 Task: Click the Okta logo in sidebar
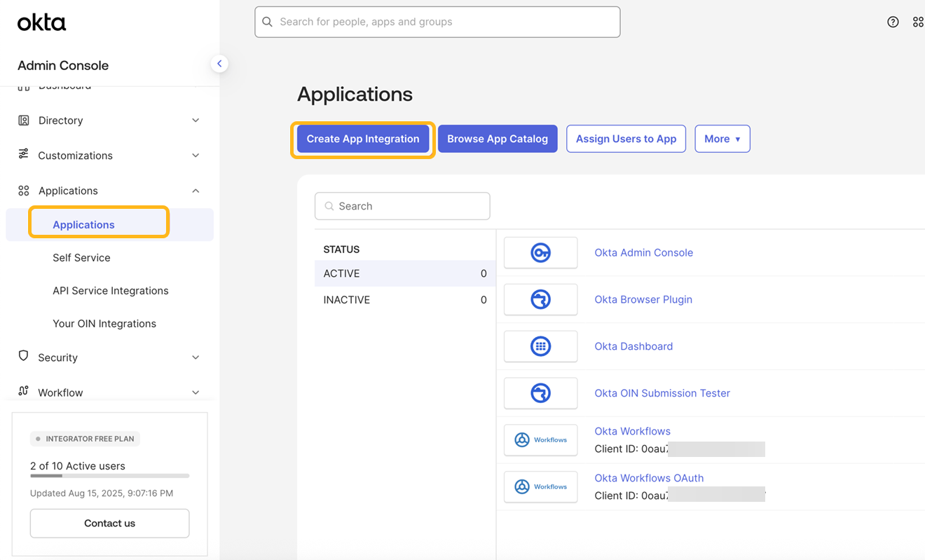click(42, 23)
